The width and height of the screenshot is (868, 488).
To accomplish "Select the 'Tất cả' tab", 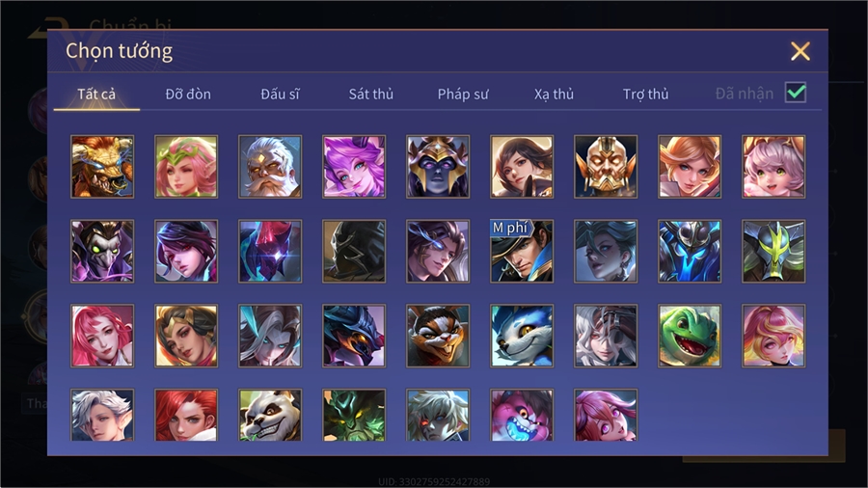I will click(x=96, y=95).
